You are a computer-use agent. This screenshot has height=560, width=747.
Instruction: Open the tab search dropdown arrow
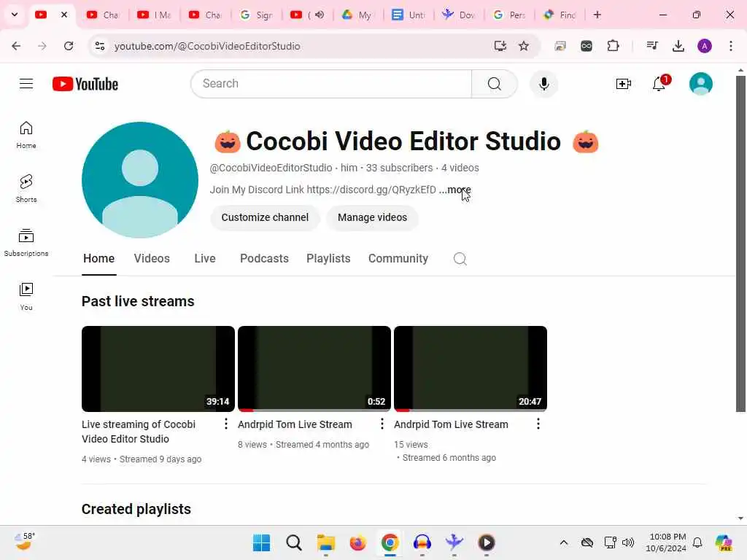[x=15, y=15]
